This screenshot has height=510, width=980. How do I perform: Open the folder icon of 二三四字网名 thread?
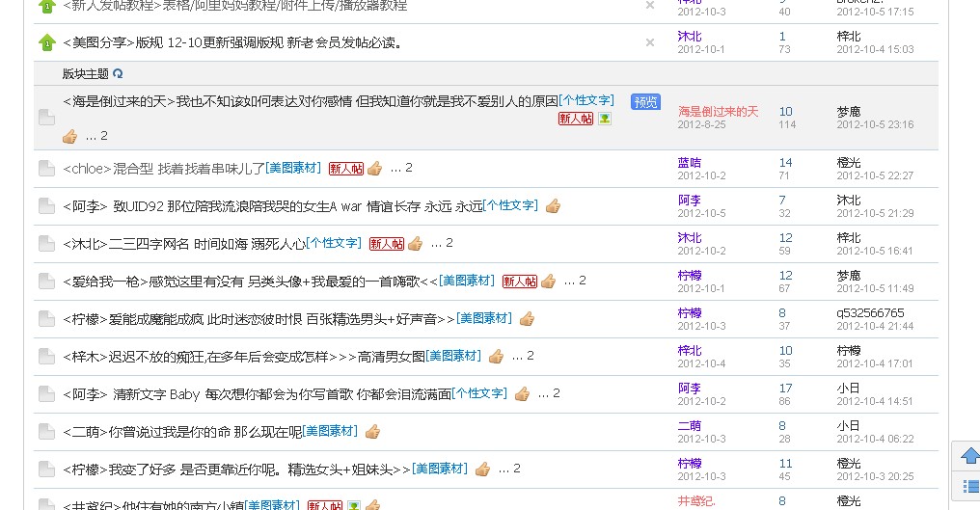(47, 243)
